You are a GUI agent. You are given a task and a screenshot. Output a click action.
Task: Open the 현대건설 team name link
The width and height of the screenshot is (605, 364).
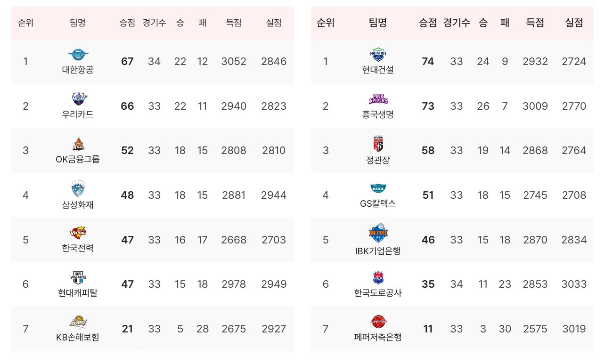point(378,70)
